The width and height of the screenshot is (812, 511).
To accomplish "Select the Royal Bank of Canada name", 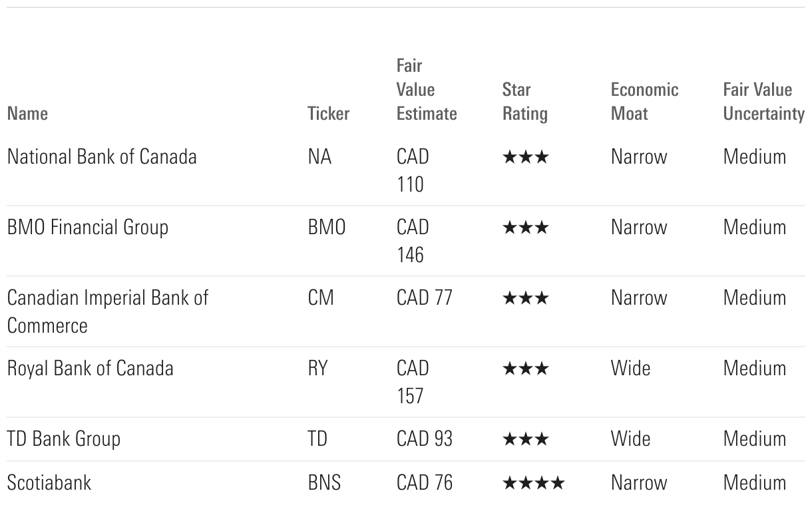I will tap(91, 369).
